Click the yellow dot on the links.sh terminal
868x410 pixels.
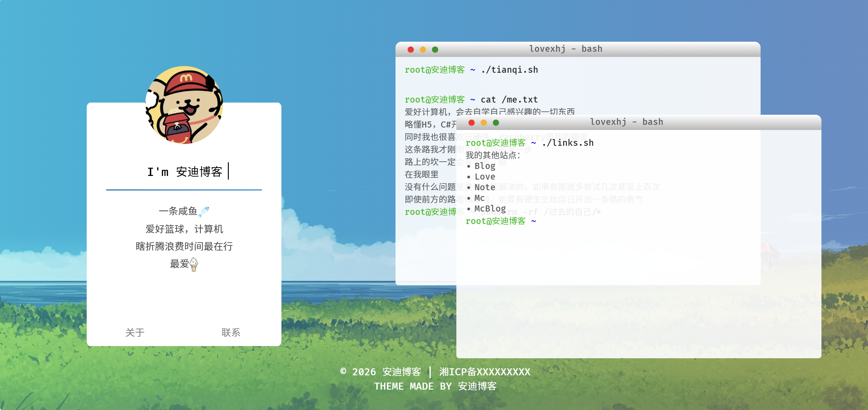click(x=483, y=123)
